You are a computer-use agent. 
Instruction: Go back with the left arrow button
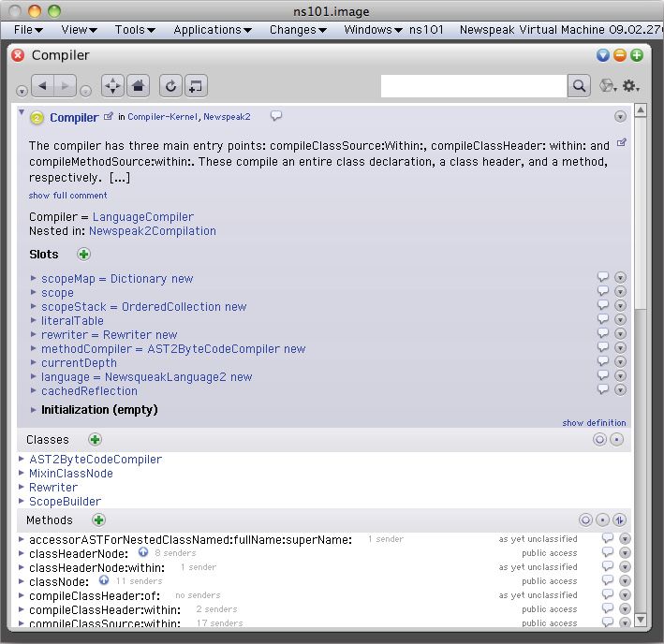point(42,86)
